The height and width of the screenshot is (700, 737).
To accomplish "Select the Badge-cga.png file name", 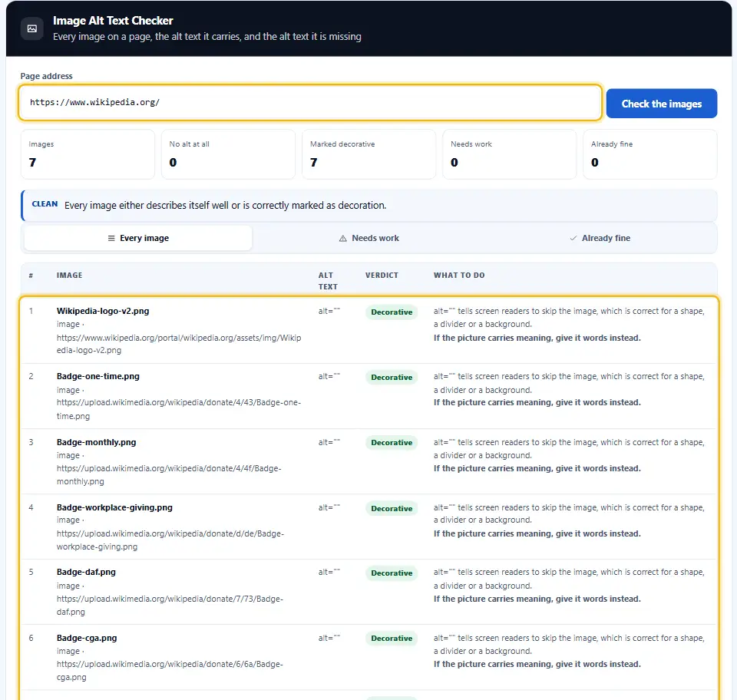I will pyautogui.click(x=87, y=638).
